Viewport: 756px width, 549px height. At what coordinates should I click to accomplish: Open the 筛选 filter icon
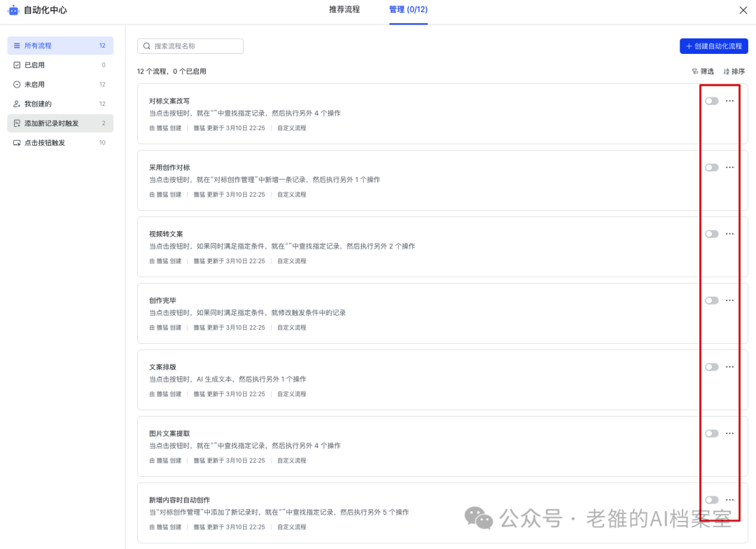[695, 71]
